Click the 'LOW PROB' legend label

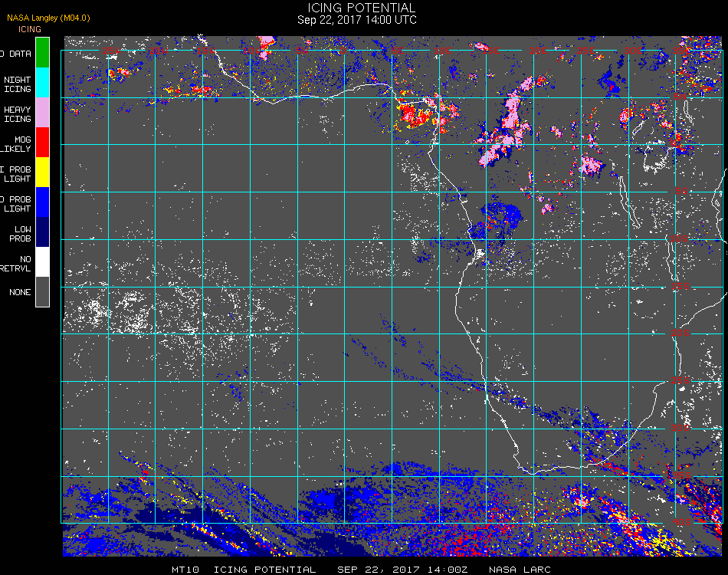click(21, 234)
